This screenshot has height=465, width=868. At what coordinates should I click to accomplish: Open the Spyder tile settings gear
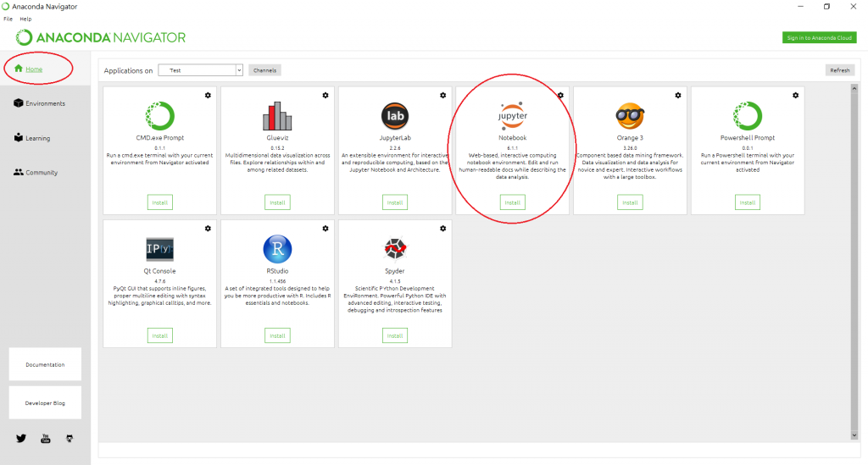(x=442, y=229)
